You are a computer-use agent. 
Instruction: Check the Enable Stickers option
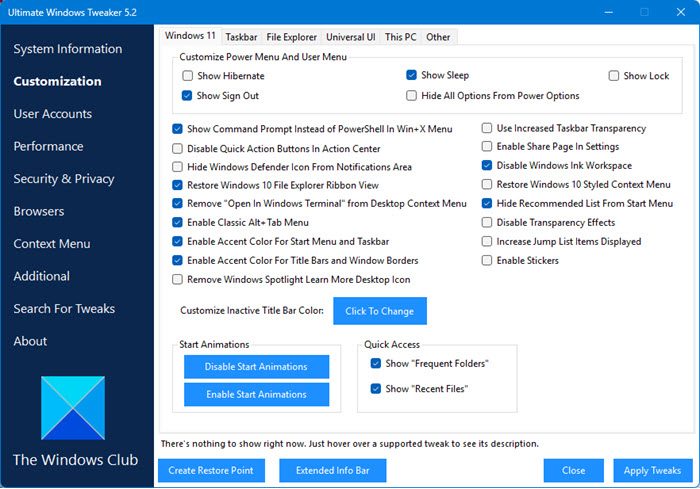[x=487, y=260]
